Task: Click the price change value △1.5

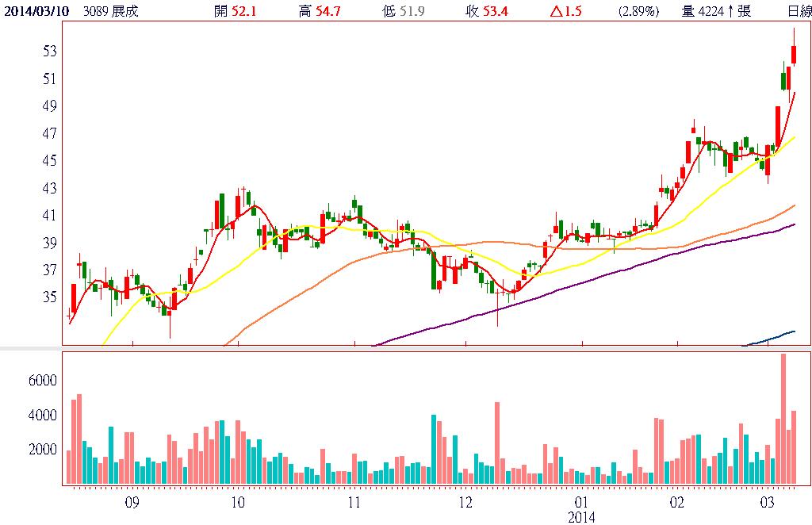Action: tap(566, 11)
